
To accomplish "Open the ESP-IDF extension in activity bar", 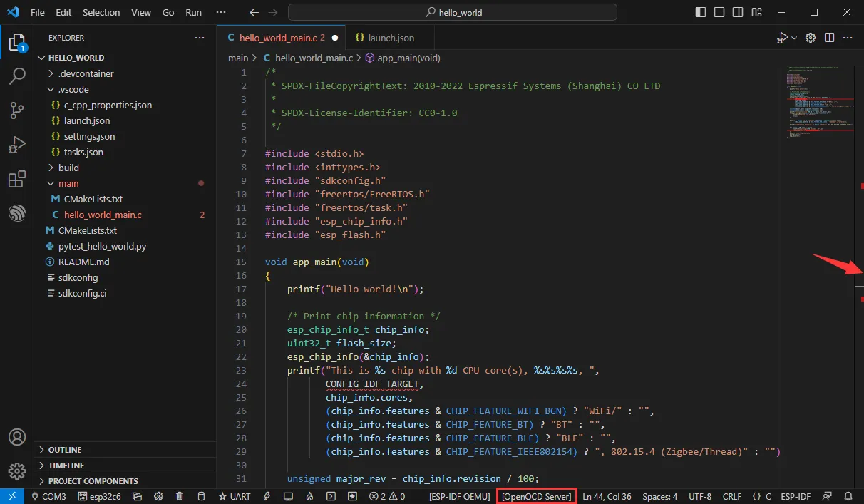I will click(x=17, y=213).
